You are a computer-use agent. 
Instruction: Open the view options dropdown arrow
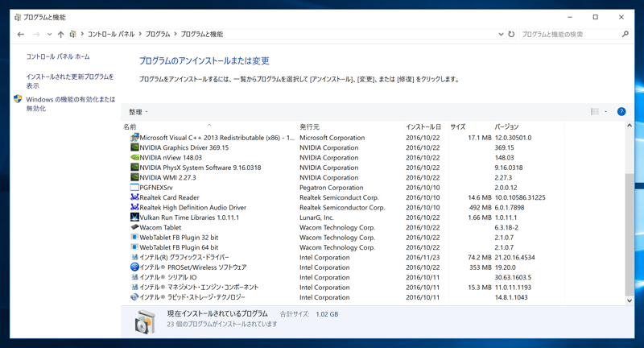coord(606,112)
